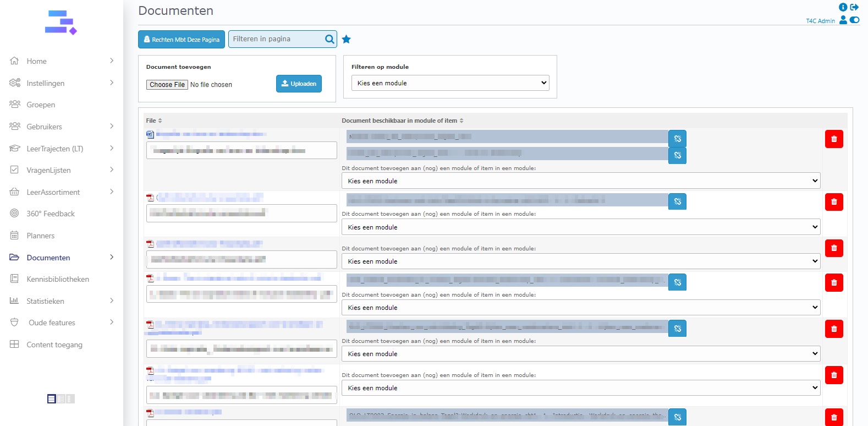Viewport: 868px width, 426px height.
Task: Delete the first document with the red trash button
Action: 834,139
